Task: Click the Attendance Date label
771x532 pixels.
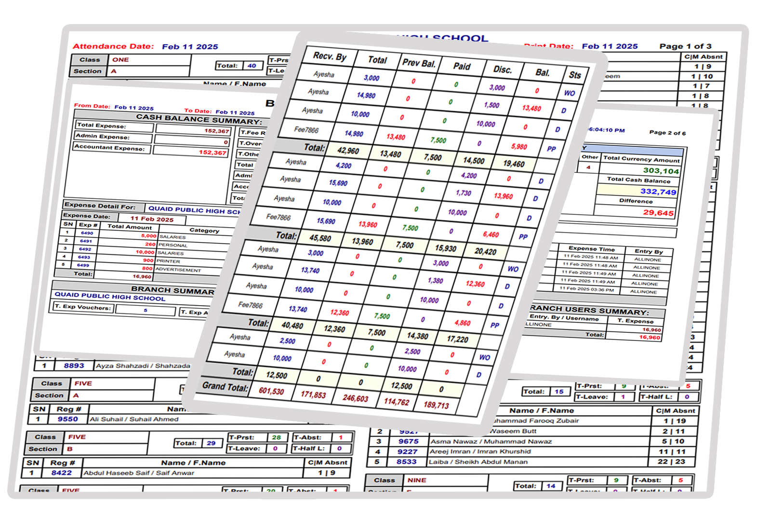Action: [113, 47]
